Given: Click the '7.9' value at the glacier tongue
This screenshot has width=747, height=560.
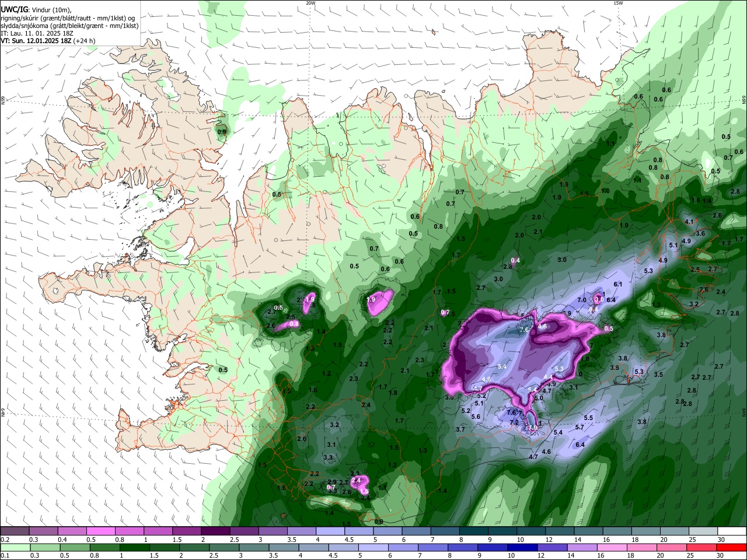Looking at the screenshot, I should point(533,428).
